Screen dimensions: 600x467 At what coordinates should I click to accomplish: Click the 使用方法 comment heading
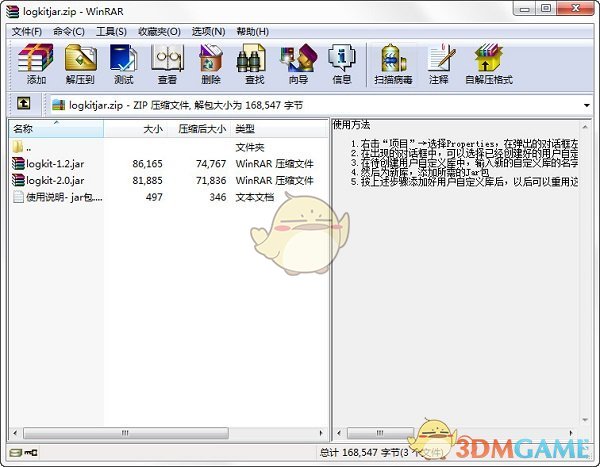(x=351, y=124)
